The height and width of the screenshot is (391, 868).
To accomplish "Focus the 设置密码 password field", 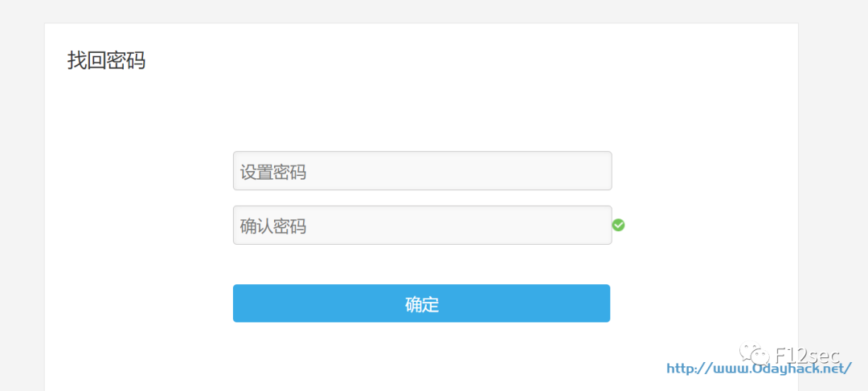I will [x=422, y=171].
